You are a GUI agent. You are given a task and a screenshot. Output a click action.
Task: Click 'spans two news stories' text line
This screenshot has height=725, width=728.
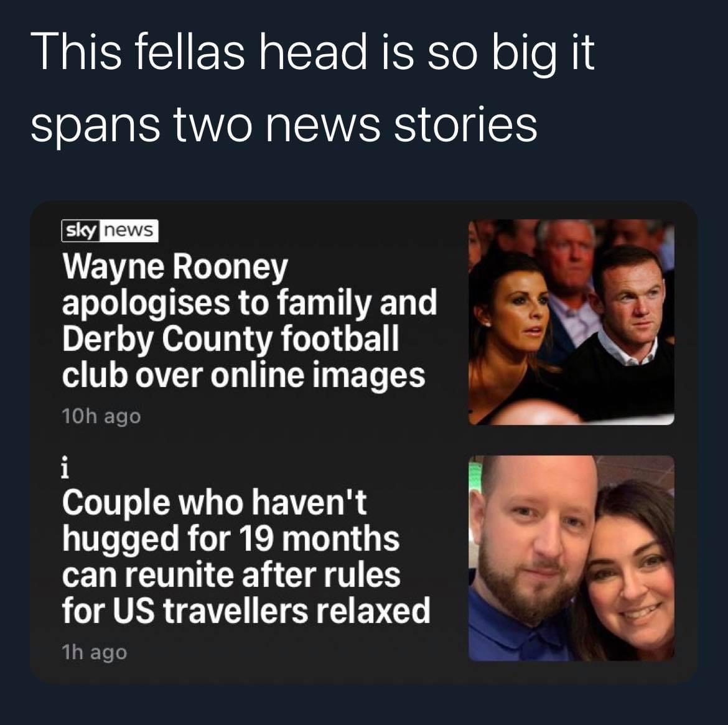[x=284, y=124]
